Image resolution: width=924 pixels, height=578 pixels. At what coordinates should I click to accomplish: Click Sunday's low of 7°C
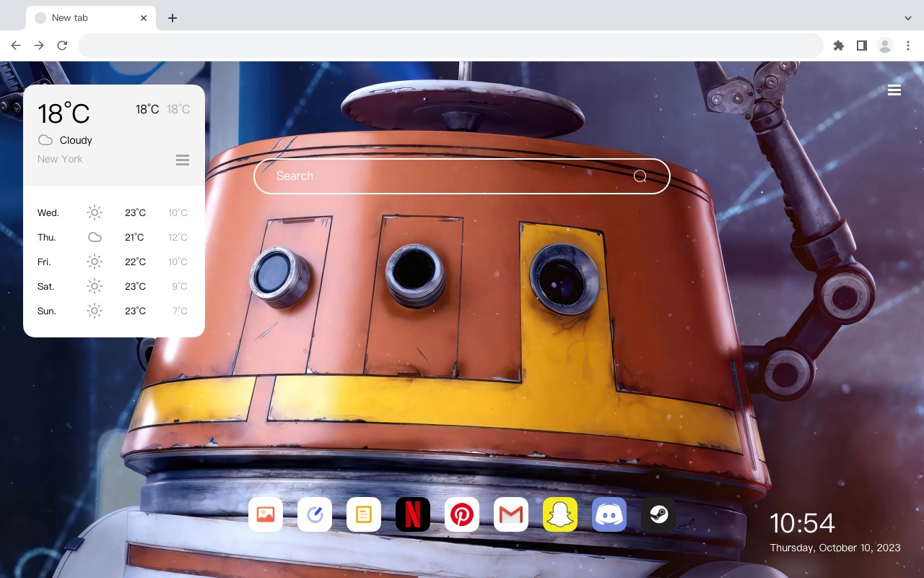tap(180, 311)
